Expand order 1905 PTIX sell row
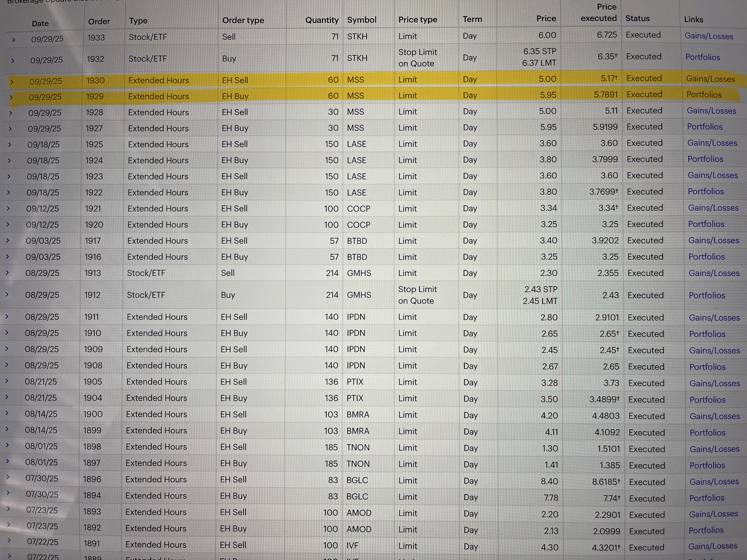The width and height of the screenshot is (747, 560). coord(7,381)
